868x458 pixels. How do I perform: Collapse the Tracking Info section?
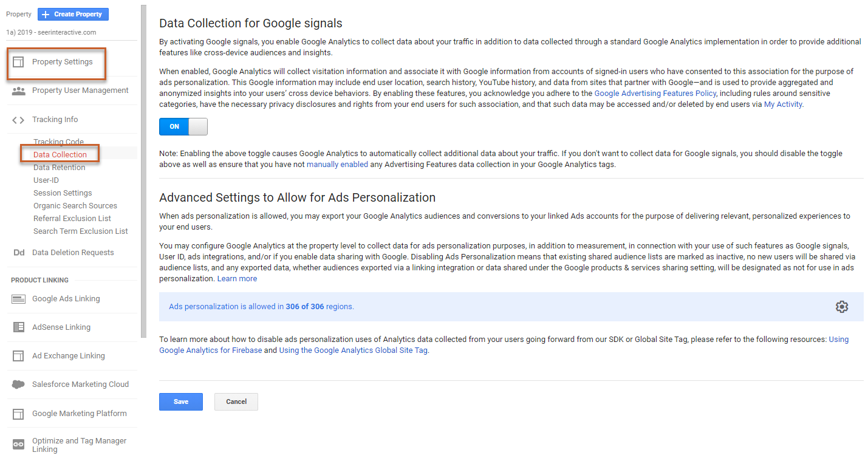55,120
